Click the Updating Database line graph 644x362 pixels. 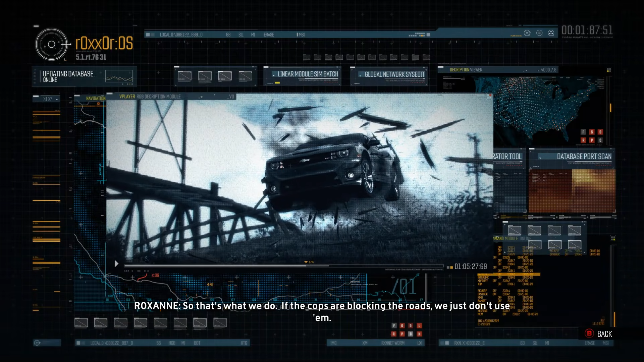click(x=119, y=76)
